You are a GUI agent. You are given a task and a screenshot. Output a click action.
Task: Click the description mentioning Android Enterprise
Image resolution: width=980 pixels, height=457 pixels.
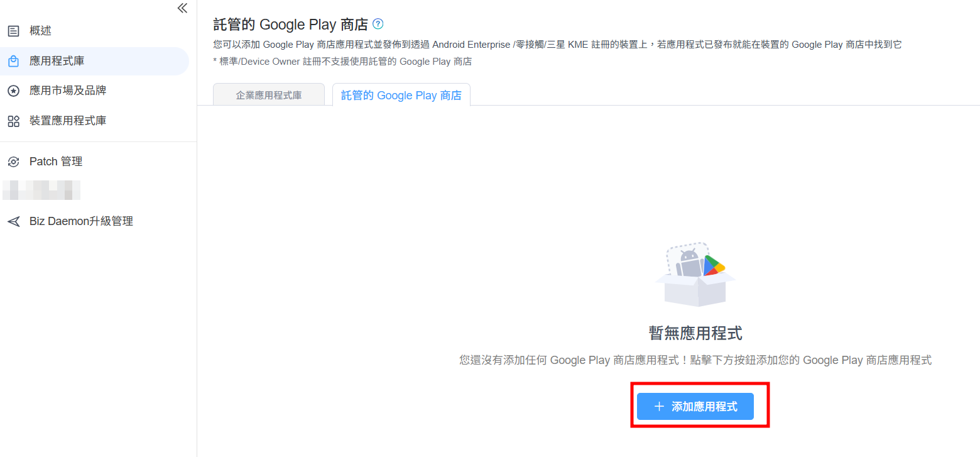(x=557, y=45)
